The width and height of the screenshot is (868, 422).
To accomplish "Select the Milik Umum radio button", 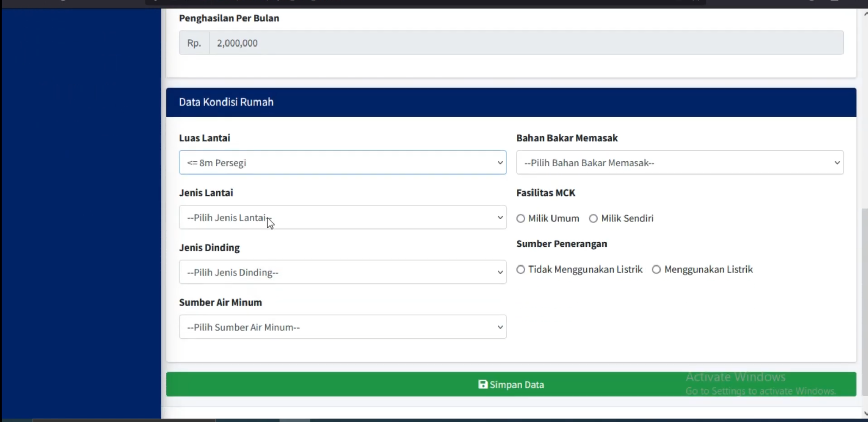I will tap(521, 218).
